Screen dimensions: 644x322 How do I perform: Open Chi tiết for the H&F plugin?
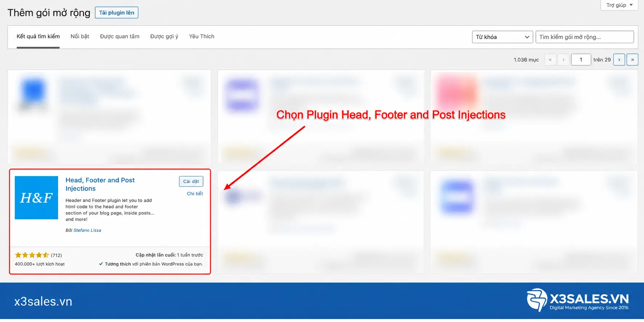pyautogui.click(x=195, y=193)
